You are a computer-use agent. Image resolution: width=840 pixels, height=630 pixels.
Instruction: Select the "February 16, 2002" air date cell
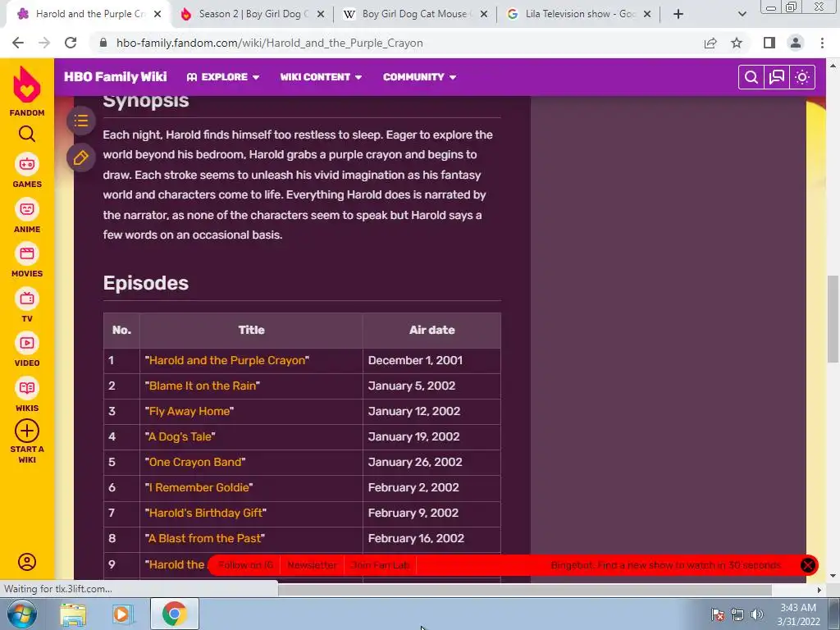point(431,538)
